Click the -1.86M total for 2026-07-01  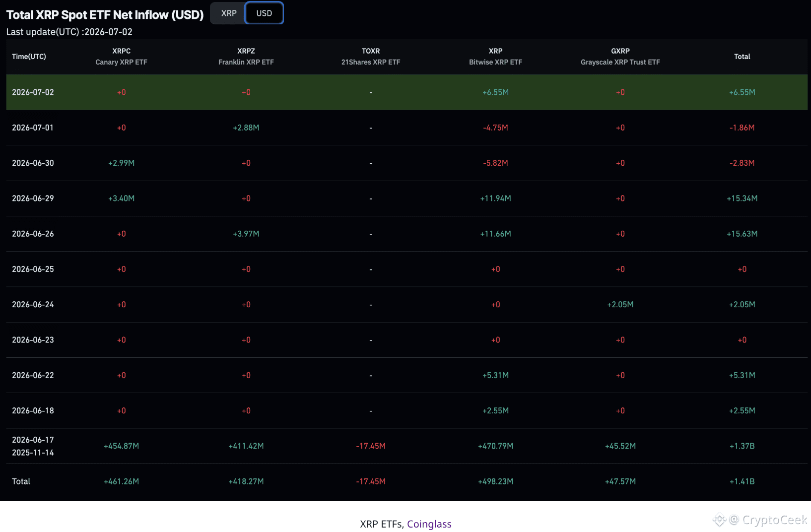coord(742,128)
